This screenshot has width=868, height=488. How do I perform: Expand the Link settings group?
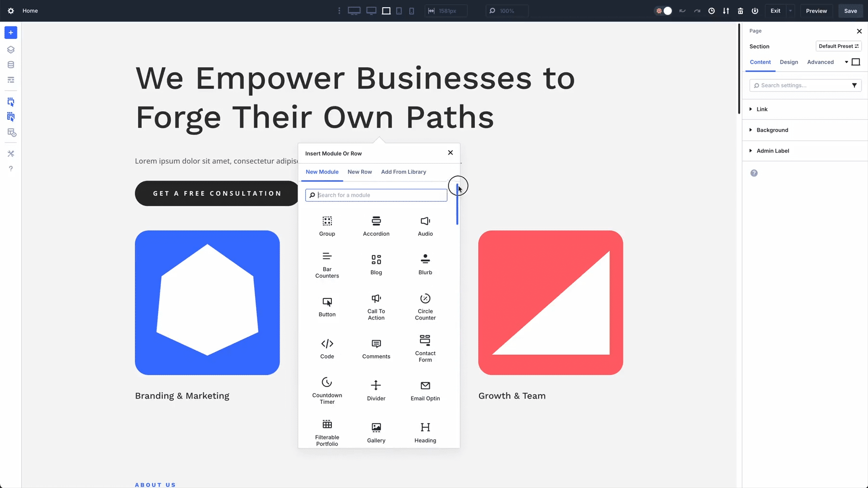(805, 109)
